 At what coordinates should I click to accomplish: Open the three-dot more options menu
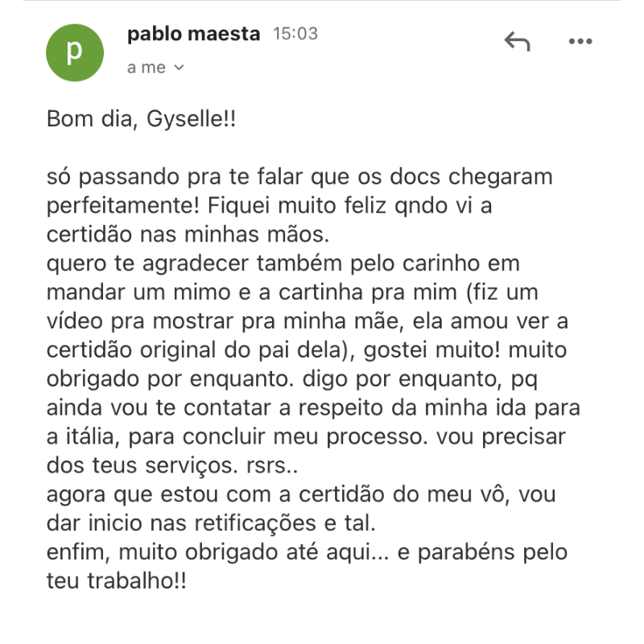click(x=580, y=41)
